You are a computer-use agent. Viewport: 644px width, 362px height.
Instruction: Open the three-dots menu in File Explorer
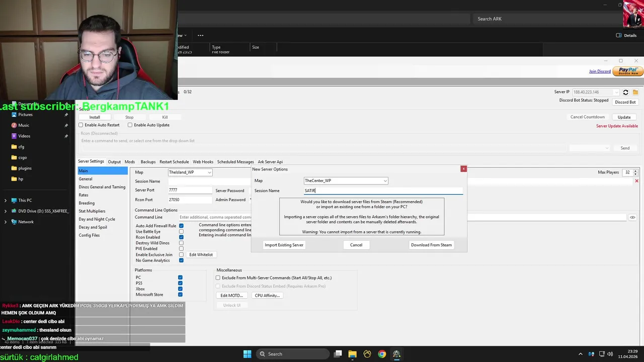pyautogui.click(x=200, y=35)
